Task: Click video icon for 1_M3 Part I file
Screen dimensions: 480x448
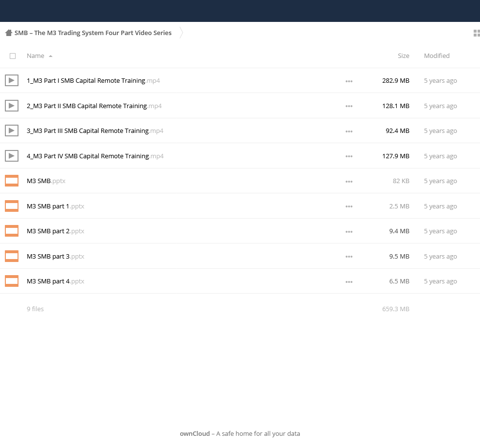Action: (12, 80)
